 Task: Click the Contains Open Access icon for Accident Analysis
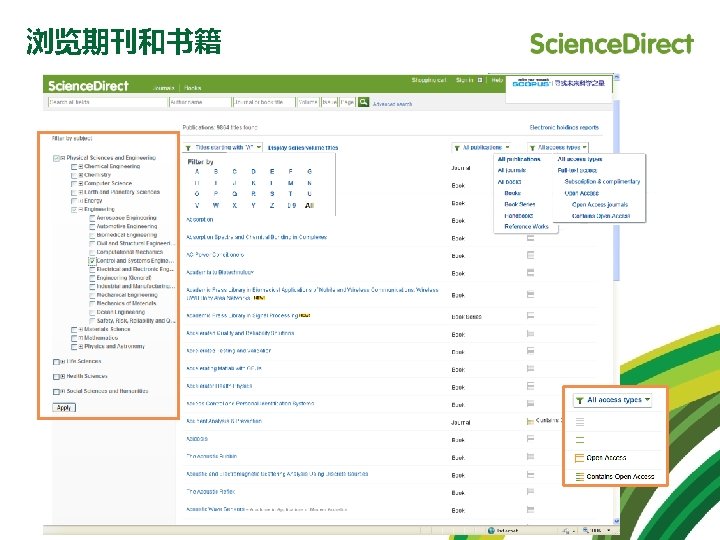point(530,421)
